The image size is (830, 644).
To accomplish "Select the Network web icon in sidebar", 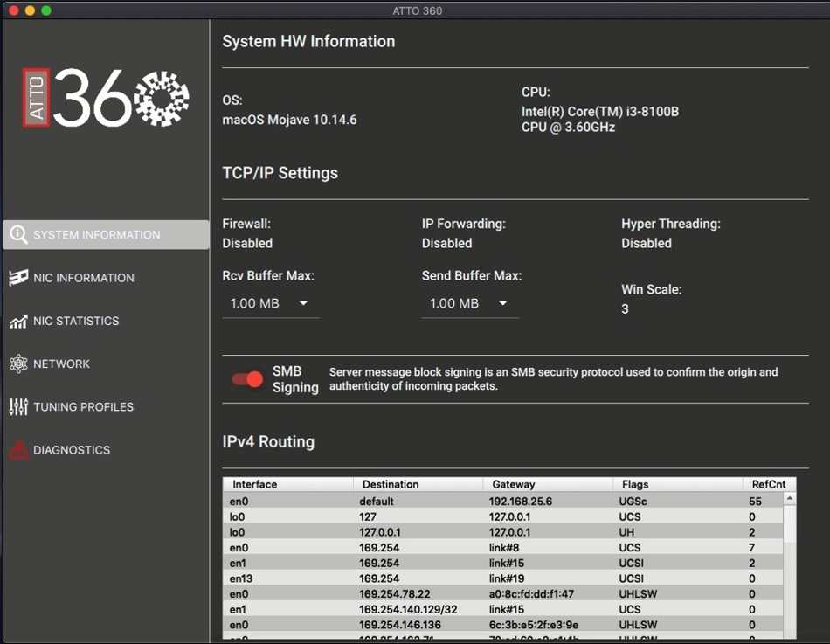I will 18,364.
